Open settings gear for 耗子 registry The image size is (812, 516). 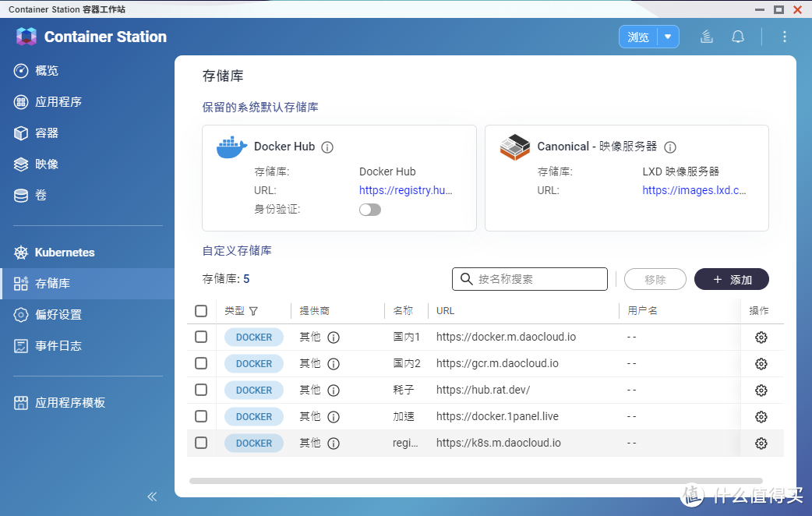tap(761, 390)
